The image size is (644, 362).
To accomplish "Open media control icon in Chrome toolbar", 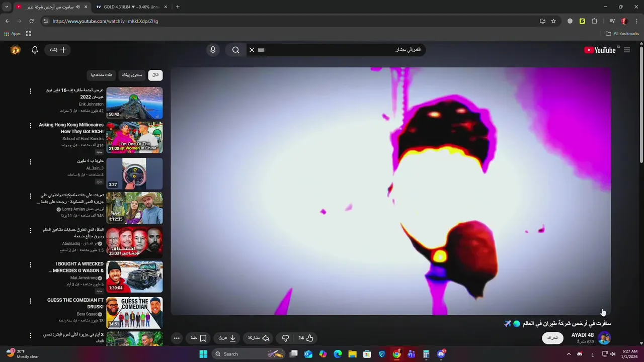I will (x=612, y=21).
